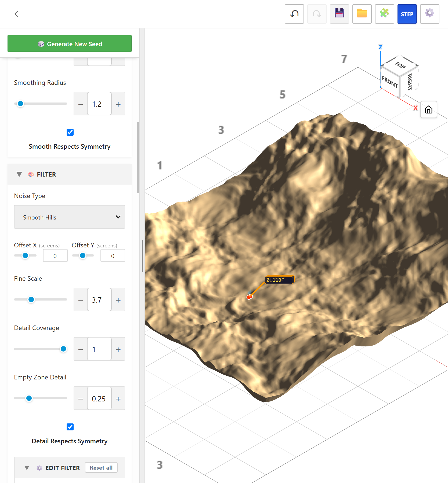448x483 pixels.
Task: Click the RIGHT face of view cube
Action: click(410, 82)
